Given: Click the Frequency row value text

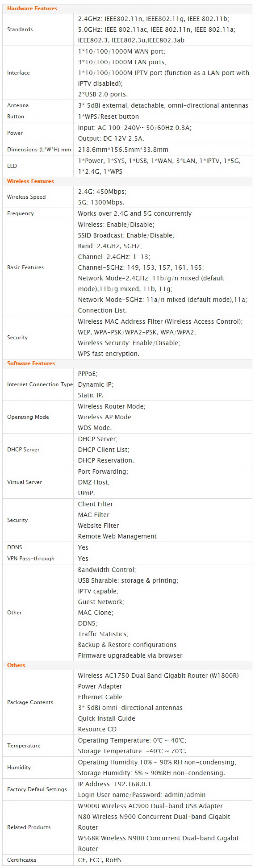Looking at the screenshot, I should pos(134,213).
